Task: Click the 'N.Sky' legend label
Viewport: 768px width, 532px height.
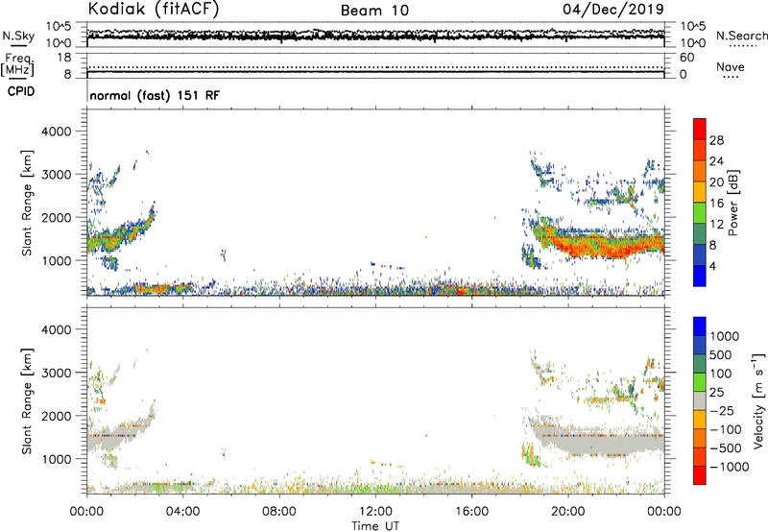Action: (18, 36)
